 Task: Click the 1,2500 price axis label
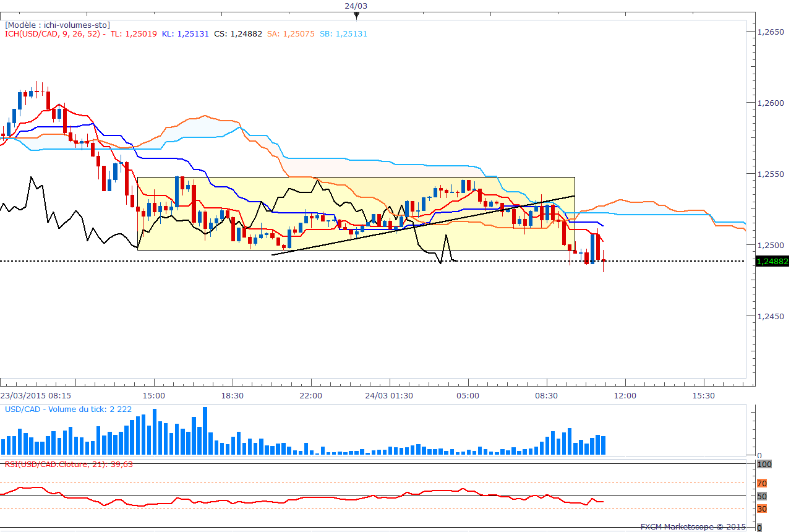click(770, 245)
